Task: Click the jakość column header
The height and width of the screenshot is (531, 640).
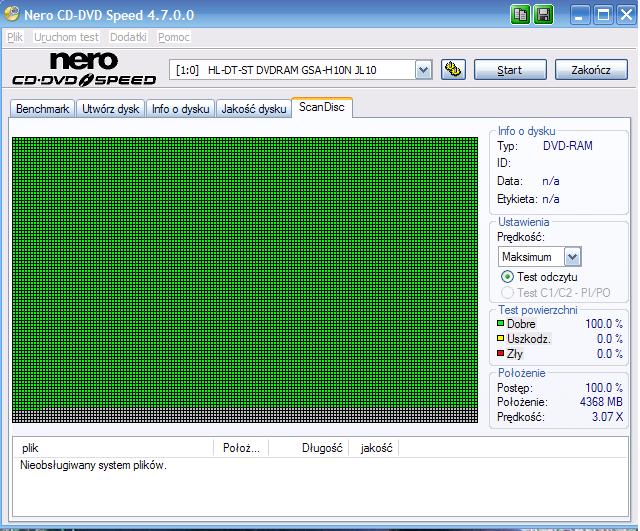Action: [374, 448]
